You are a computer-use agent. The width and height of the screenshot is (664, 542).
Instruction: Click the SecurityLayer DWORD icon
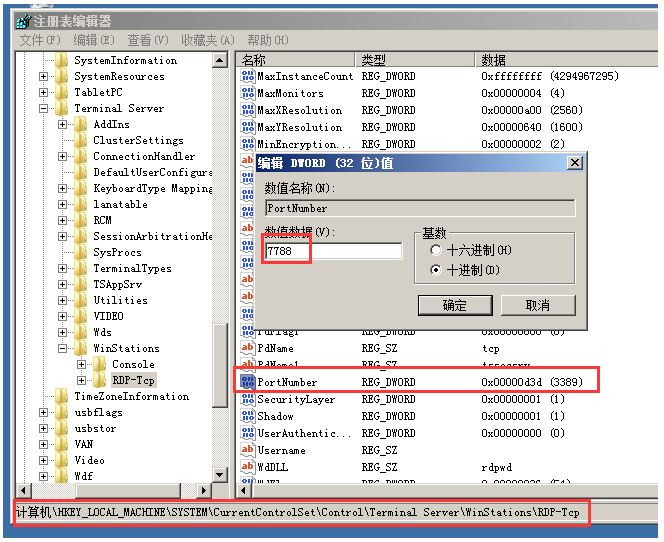[x=247, y=399]
